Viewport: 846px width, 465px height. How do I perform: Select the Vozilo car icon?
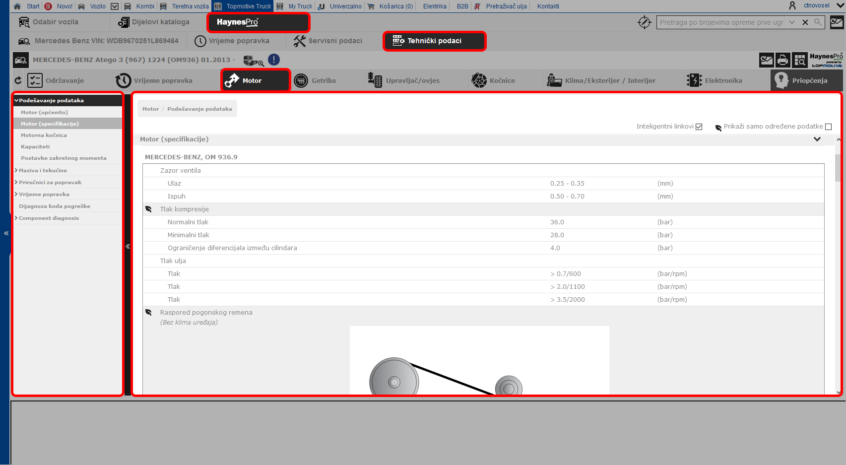coord(81,6)
